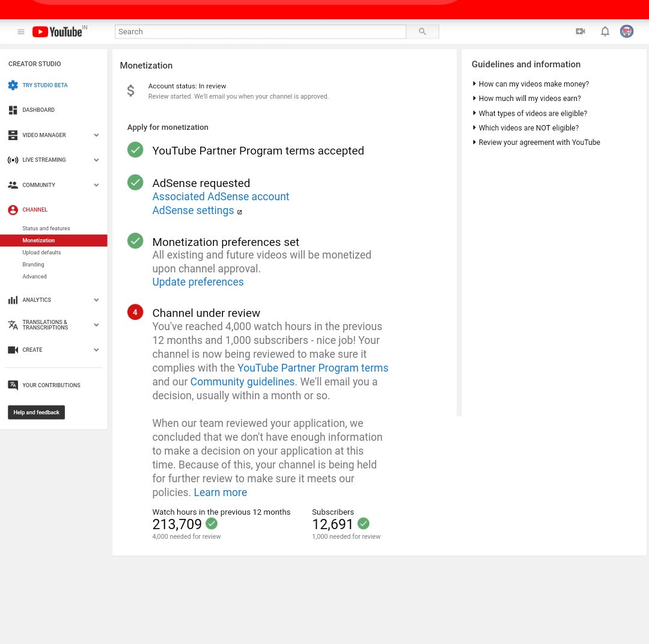Open Advanced channel settings
649x644 pixels.
tap(34, 276)
